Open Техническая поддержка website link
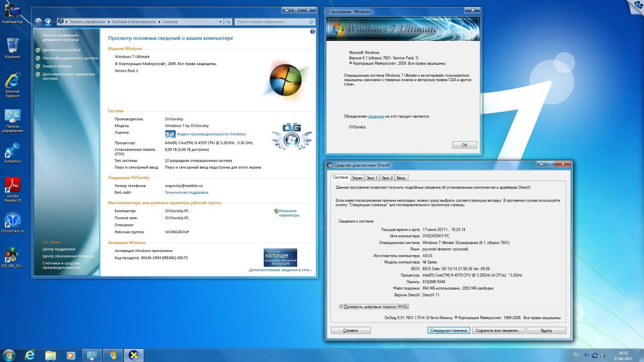The image size is (644, 362). pyautogui.click(x=186, y=192)
